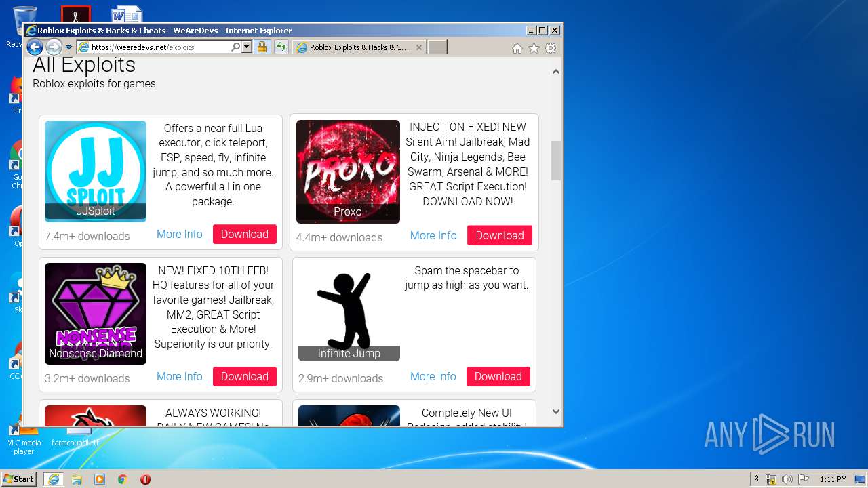Open More Info for Proxo
The height and width of the screenshot is (488, 868).
[433, 235]
